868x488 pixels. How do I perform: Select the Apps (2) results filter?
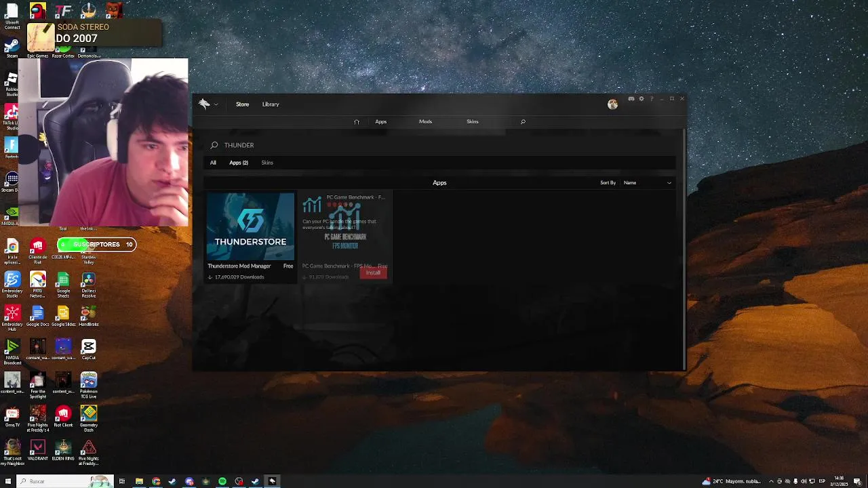click(x=239, y=163)
